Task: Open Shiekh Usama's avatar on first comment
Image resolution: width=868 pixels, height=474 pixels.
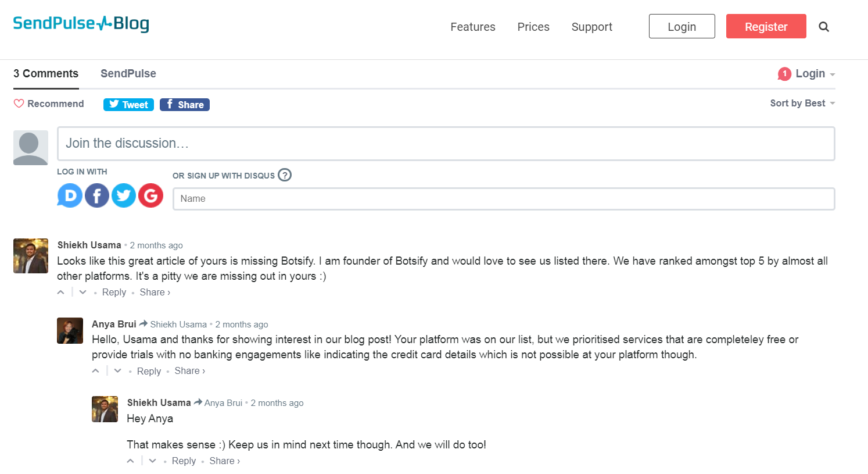Action: point(31,256)
